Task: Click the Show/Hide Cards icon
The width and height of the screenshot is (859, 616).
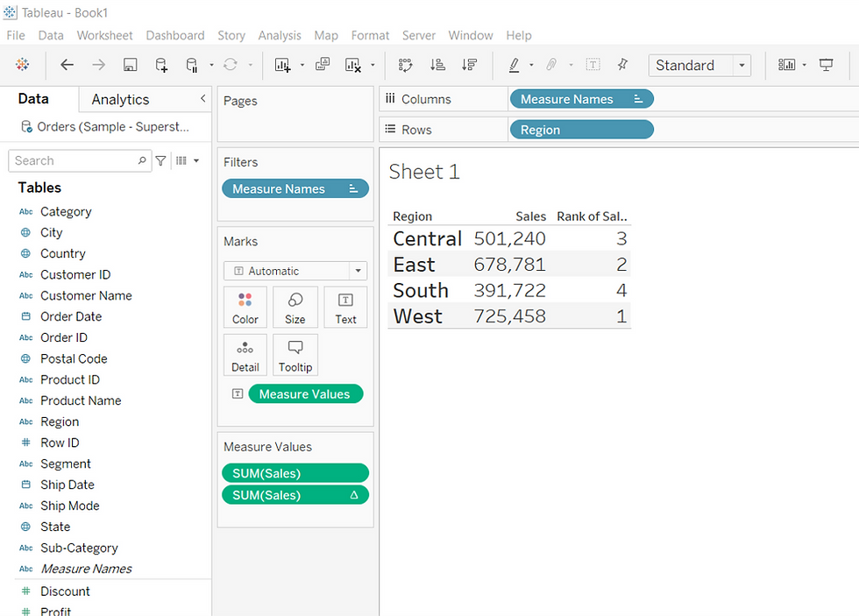Action: (x=787, y=65)
